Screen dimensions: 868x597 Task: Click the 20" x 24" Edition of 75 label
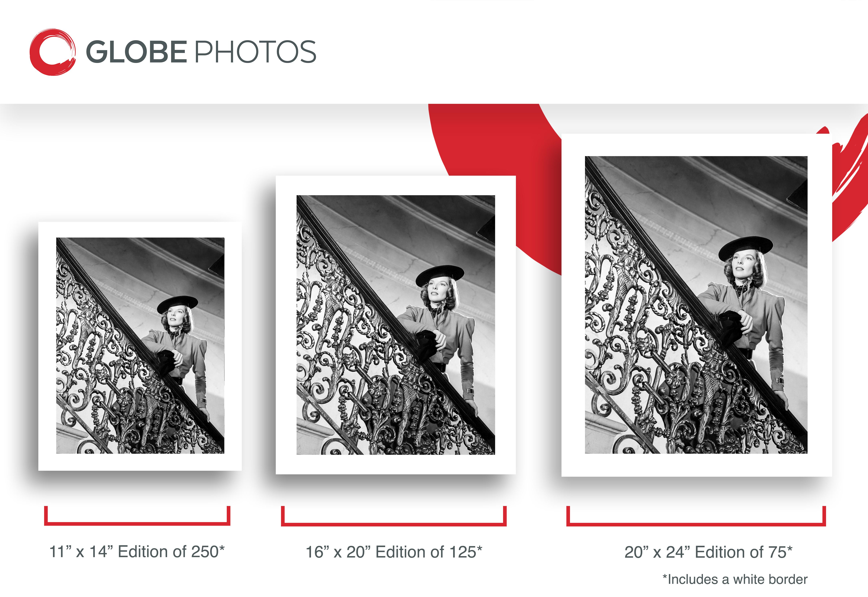708,552
